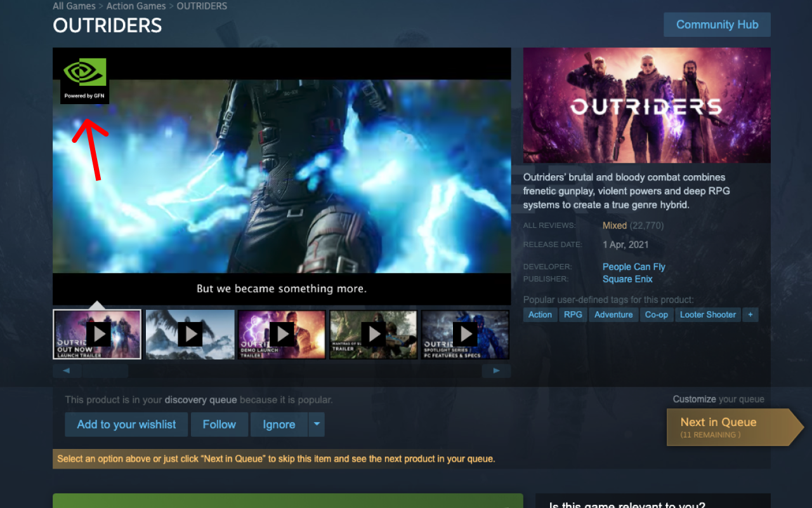The height and width of the screenshot is (508, 812).
Task: Click the right arrow of thumbnail strip
Action: tap(496, 371)
